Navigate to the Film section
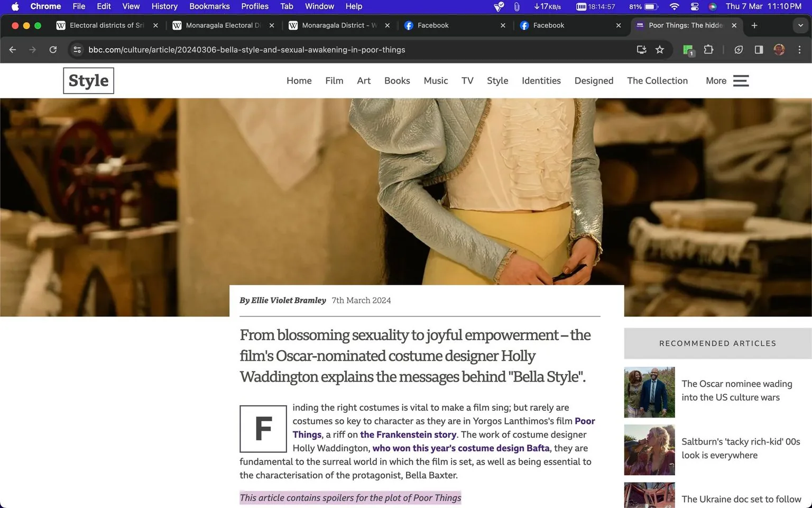812x508 pixels. coord(334,80)
